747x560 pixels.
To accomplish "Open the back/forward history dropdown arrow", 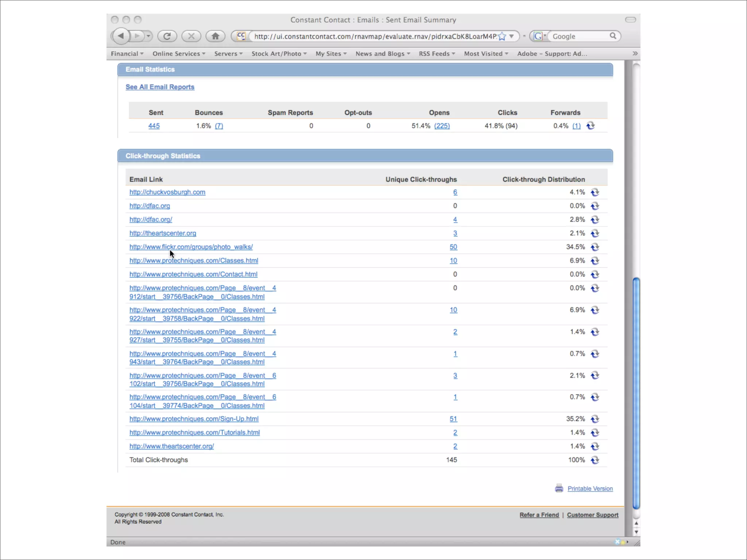I will coord(148,36).
